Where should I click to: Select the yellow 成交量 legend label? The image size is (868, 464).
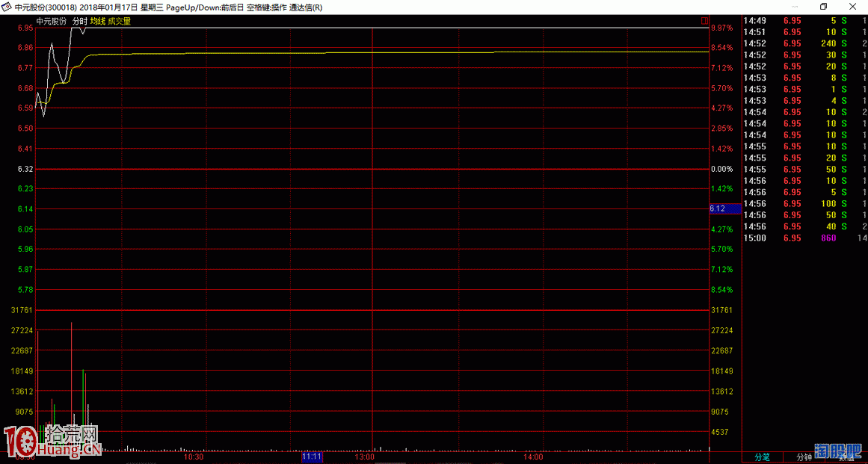coord(119,21)
